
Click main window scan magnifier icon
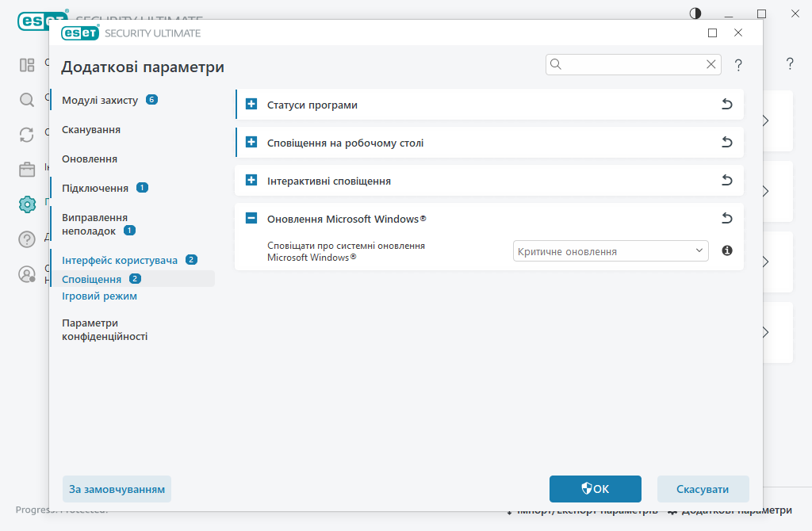coord(27,99)
